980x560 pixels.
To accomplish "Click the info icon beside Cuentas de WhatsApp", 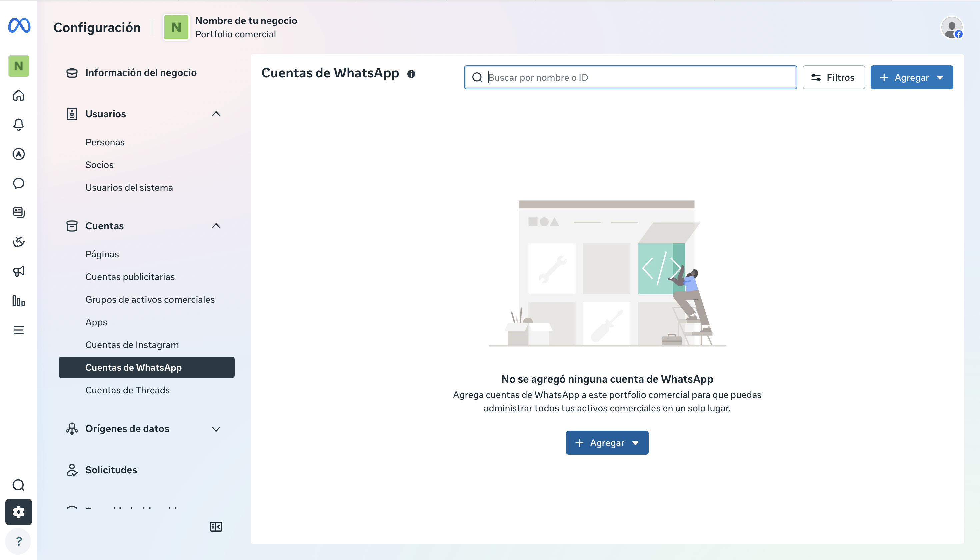I will click(411, 74).
